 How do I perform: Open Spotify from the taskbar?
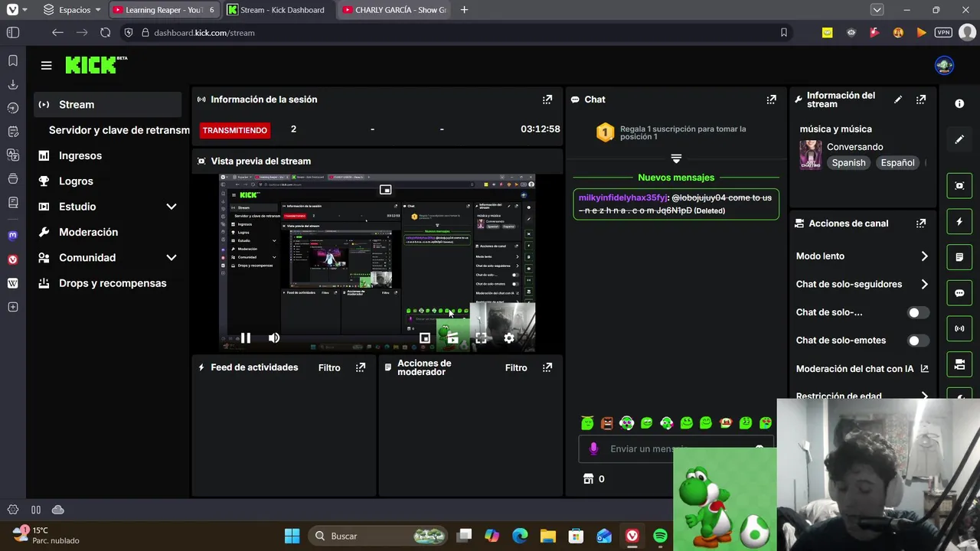660,536
